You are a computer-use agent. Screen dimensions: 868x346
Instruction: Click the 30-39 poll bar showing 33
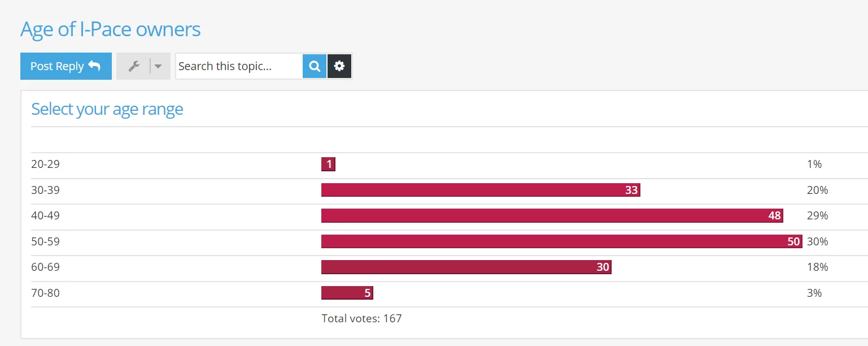click(481, 190)
